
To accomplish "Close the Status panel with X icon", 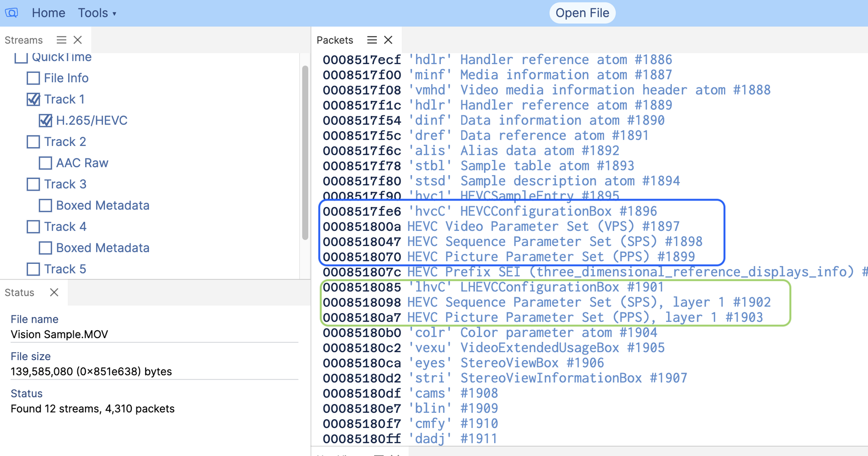I will click(54, 292).
